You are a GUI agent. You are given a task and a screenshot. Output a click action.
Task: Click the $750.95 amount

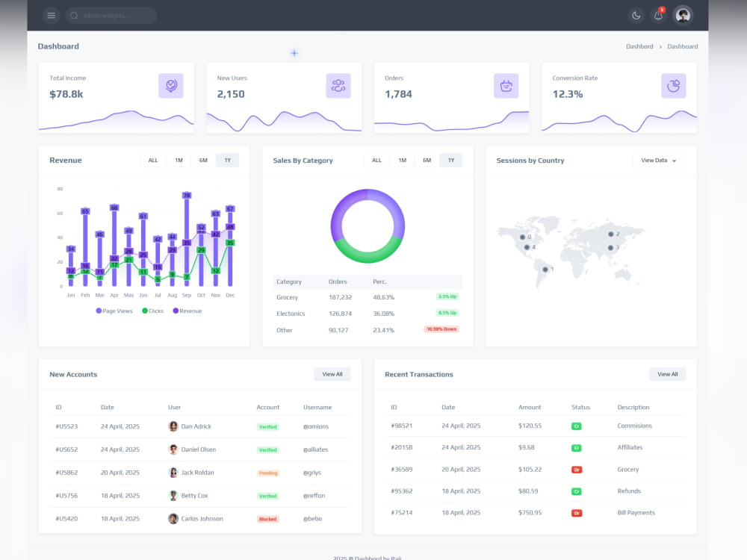[530, 513]
